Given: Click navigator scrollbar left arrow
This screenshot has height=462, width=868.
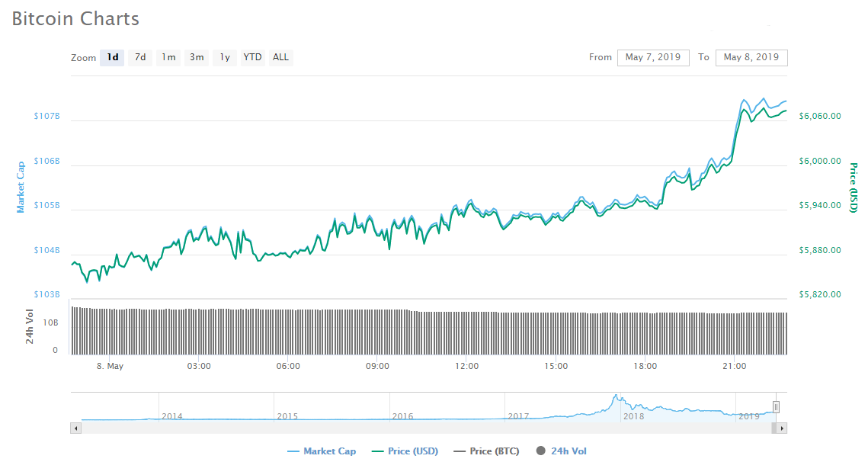Looking at the screenshot, I should tap(75, 428).
